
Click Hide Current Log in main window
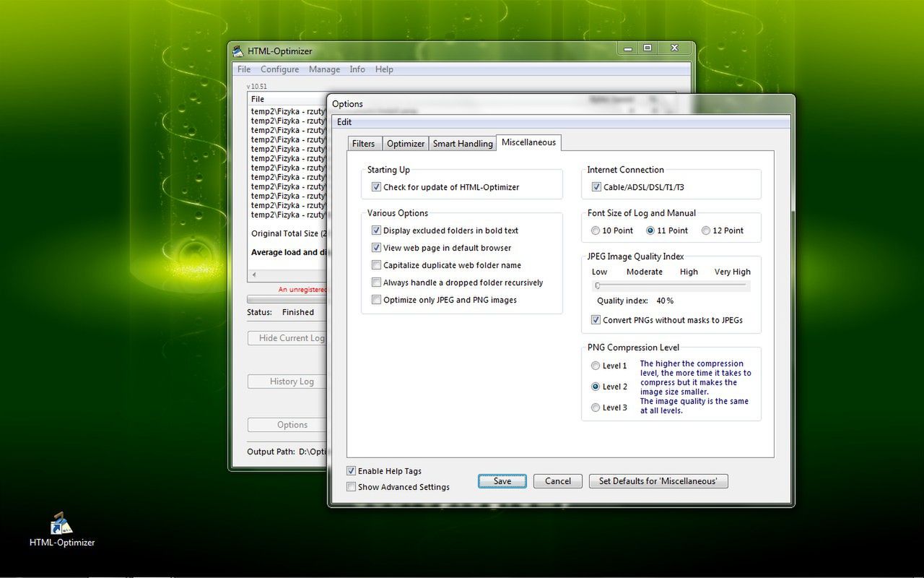click(288, 338)
